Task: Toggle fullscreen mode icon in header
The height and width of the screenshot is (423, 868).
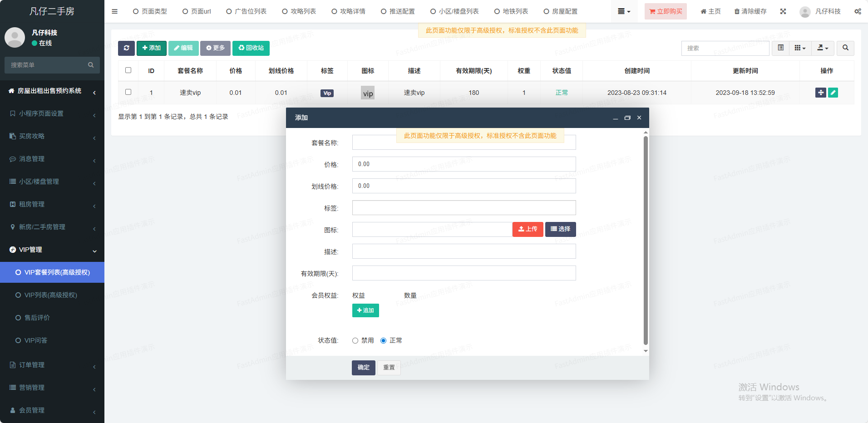Action: pos(783,11)
